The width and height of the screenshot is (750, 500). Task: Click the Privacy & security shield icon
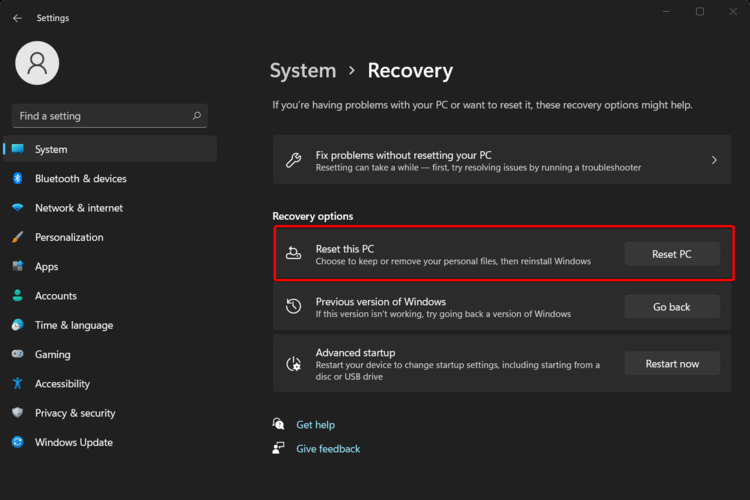tap(17, 413)
